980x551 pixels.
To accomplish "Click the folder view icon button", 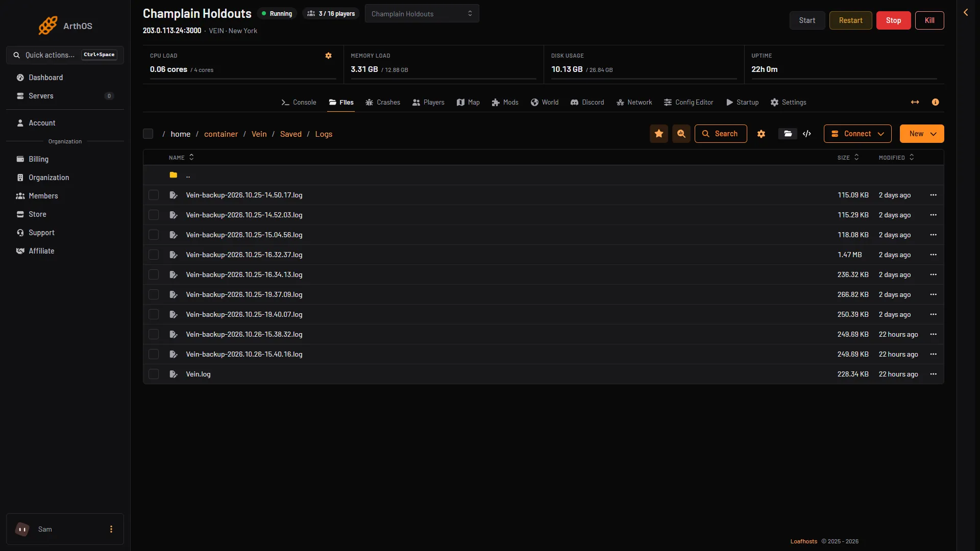I will [788, 134].
